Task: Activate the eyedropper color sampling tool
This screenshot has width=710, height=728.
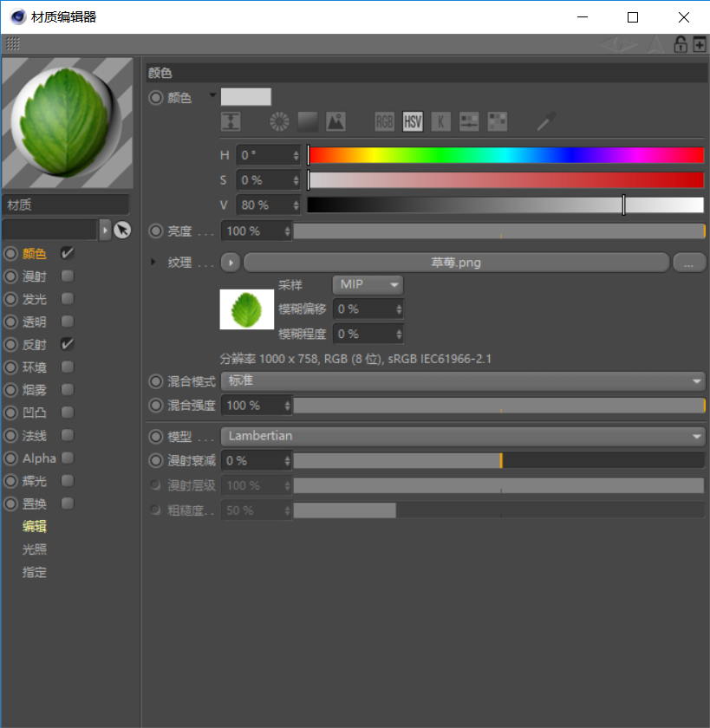Action: tap(544, 121)
